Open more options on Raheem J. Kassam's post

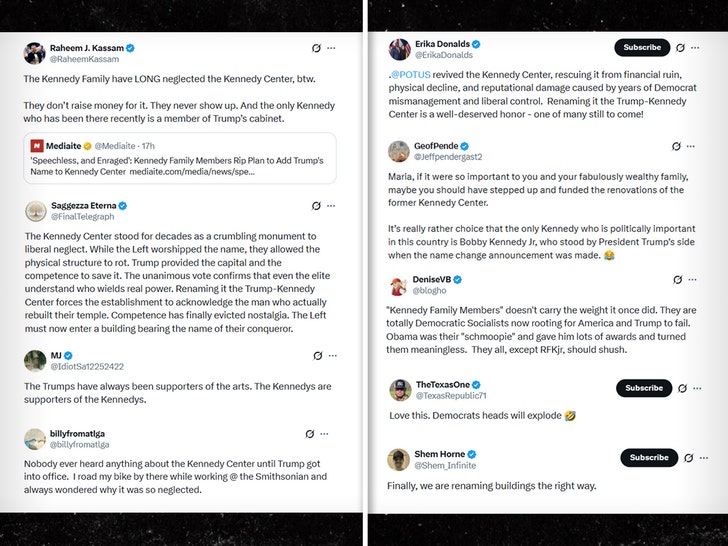(x=332, y=48)
